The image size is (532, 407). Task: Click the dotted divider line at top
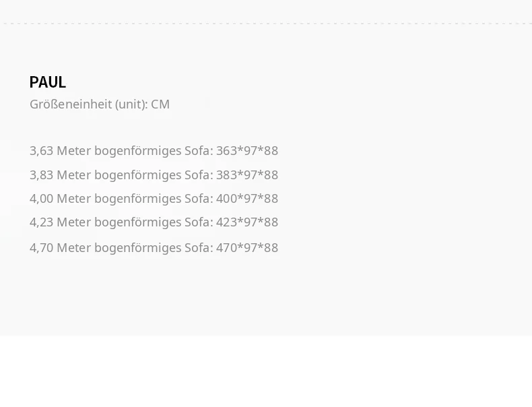click(266, 24)
